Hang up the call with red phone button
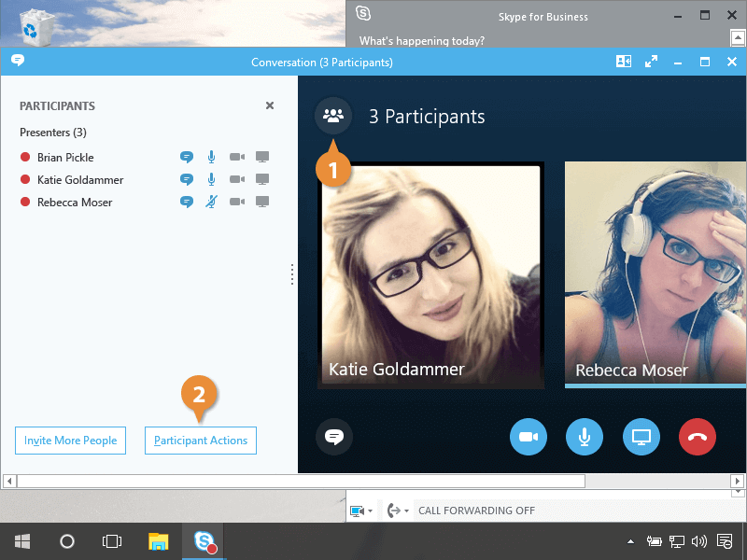 (x=698, y=437)
